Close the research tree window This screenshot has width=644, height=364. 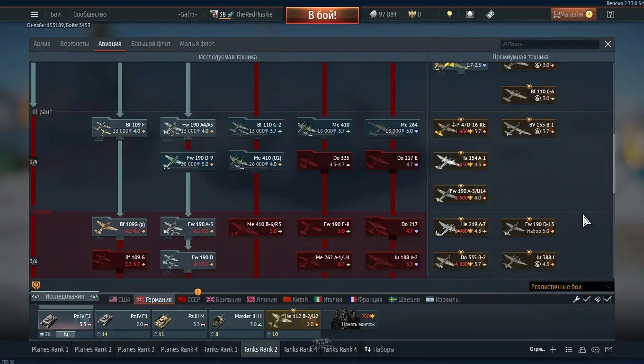tap(608, 44)
